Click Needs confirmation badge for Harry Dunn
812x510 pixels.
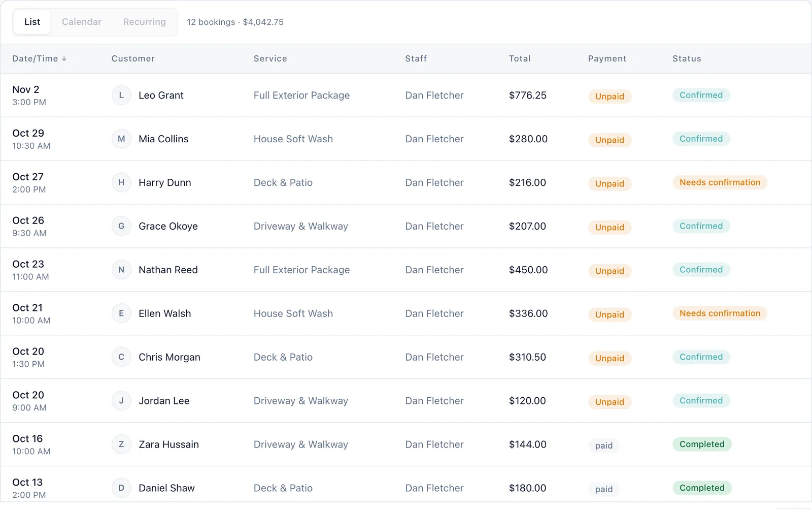click(x=720, y=182)
